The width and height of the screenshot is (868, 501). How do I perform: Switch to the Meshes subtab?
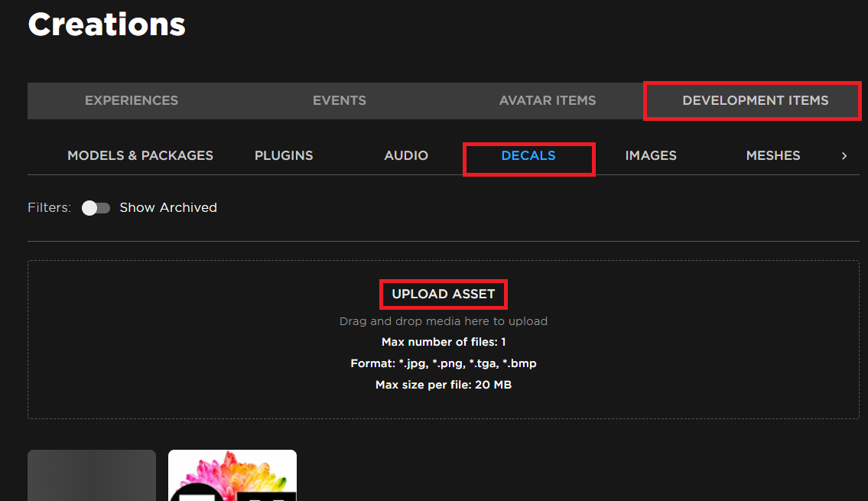click(x=772, y=155)
